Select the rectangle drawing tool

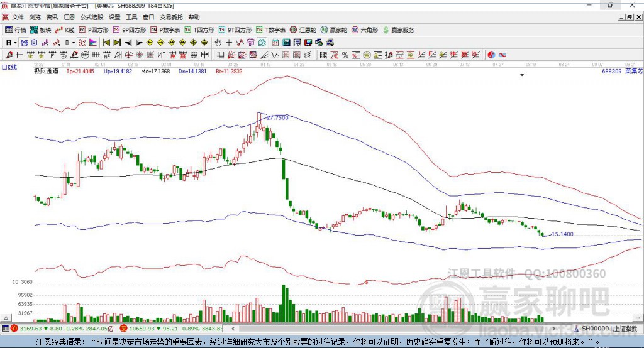[221, 55]
